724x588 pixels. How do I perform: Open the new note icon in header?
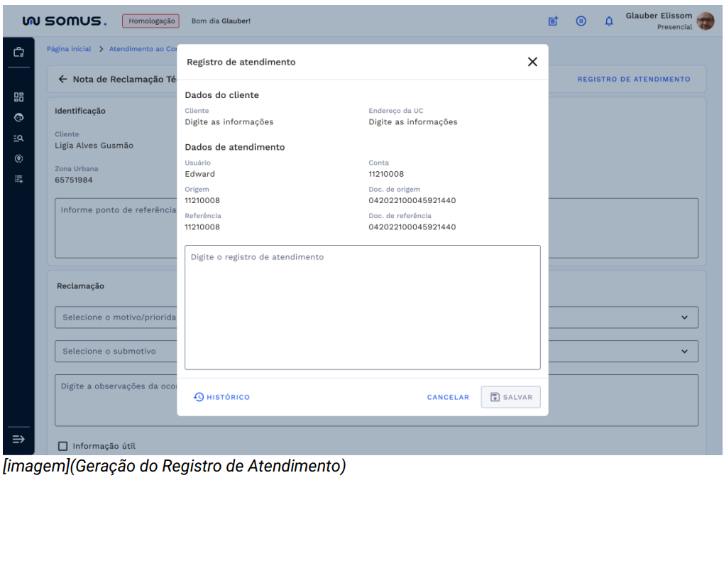pos(553,21)
